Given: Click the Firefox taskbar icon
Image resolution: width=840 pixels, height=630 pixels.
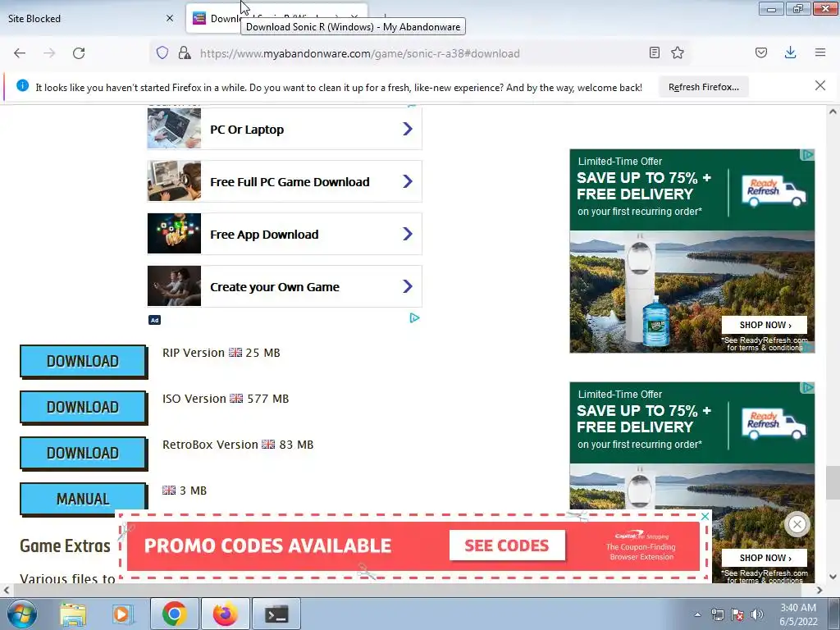Looking at the screenshot, I should coord(225,614).
